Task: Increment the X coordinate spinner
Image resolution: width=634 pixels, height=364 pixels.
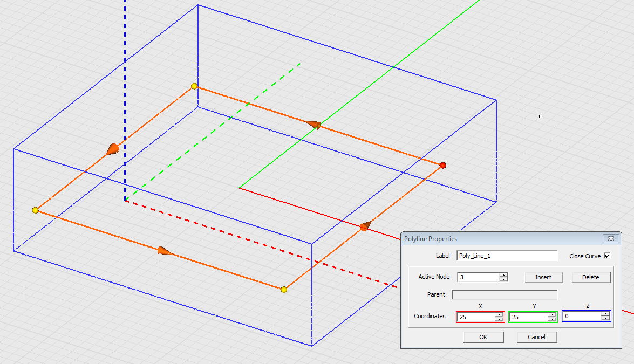Action: (x=499, y=315)
